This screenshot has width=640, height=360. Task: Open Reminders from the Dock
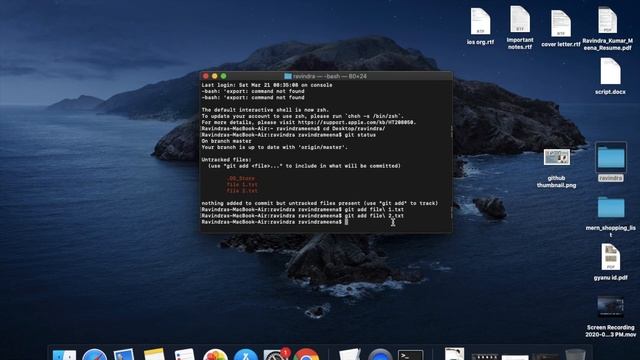[x=184, y=354]
